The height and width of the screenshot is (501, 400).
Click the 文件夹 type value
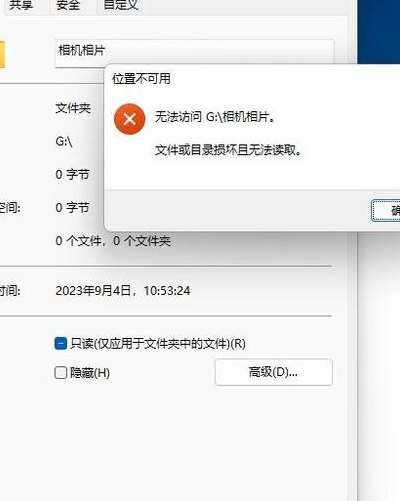coord(73,108)
